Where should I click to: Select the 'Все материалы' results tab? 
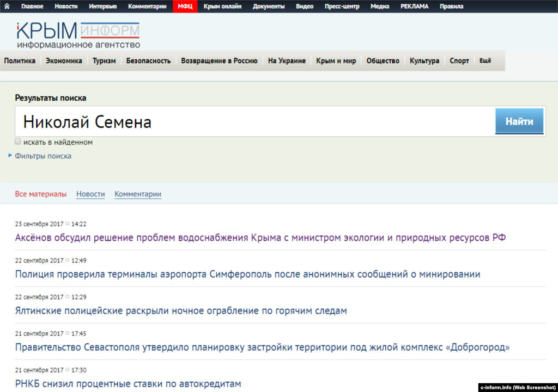click(41, 194)
